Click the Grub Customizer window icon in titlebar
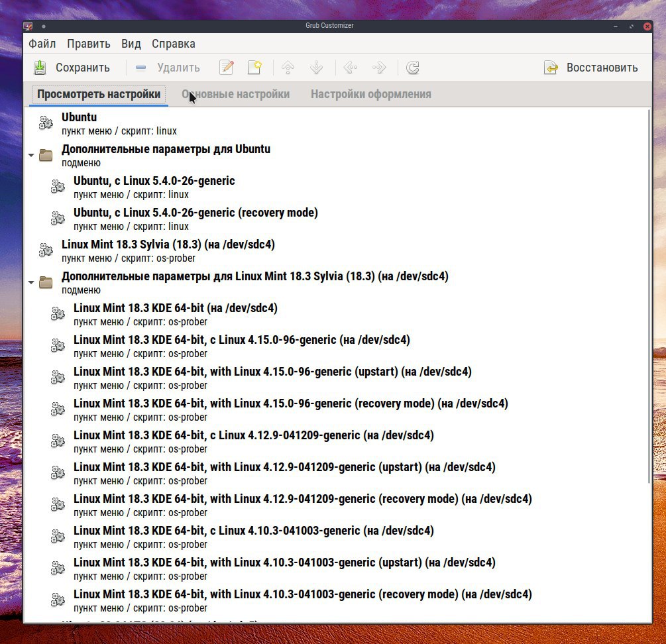The height and width of the screenshot is (644, 666). tap(28, 27)
